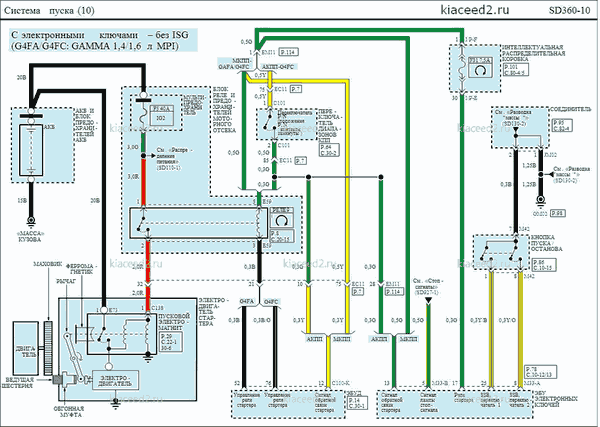Click P.7 reference beside 85 EC11 connector
The width and height of the screenshot is (600, 427).
tap(301, 161)
